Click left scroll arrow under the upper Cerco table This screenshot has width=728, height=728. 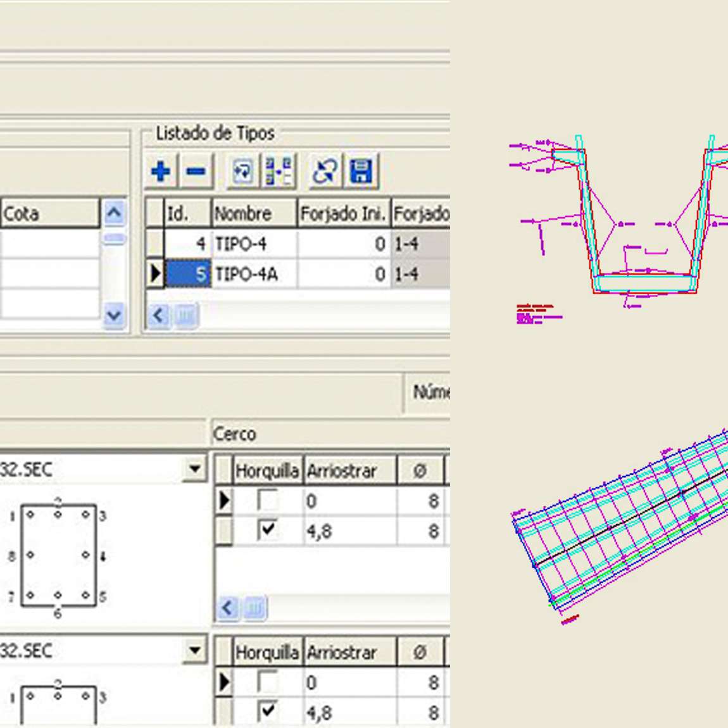point(227,607)
